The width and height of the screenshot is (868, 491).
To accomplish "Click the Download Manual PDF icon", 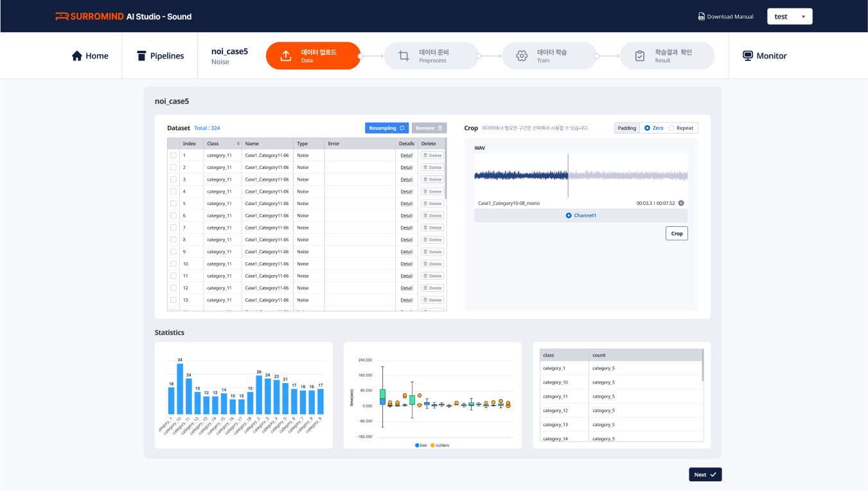I will coord(701,17).
